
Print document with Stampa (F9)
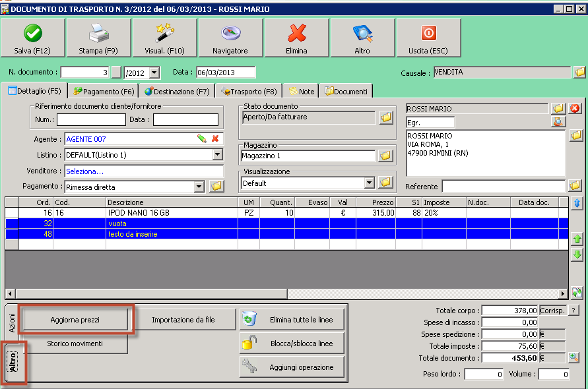[x=99, y=38]
